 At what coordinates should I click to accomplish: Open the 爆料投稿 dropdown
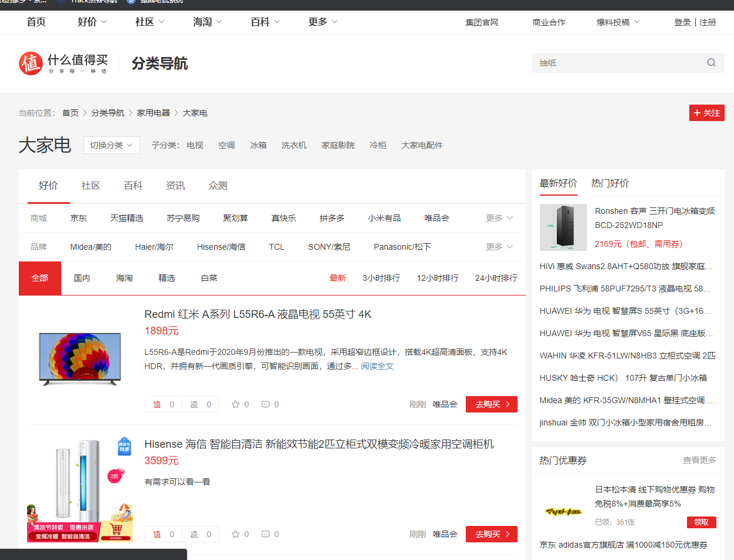[618, 22]
